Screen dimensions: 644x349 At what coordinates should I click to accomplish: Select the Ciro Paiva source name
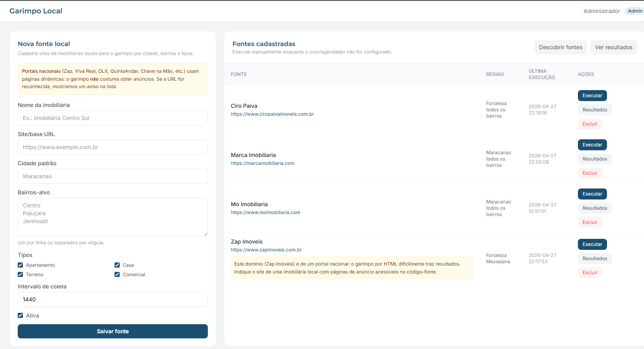click(244, 106)
